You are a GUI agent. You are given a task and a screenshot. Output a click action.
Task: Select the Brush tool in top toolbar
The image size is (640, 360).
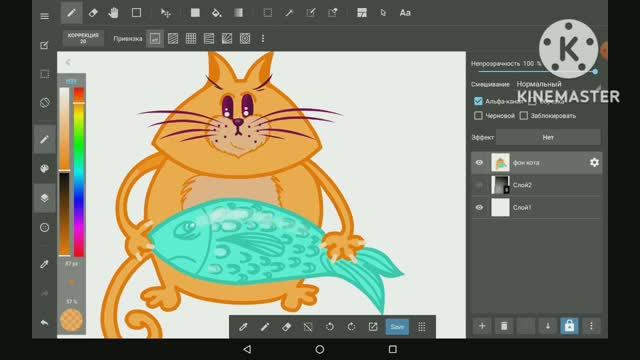click(x=71, y=13)
